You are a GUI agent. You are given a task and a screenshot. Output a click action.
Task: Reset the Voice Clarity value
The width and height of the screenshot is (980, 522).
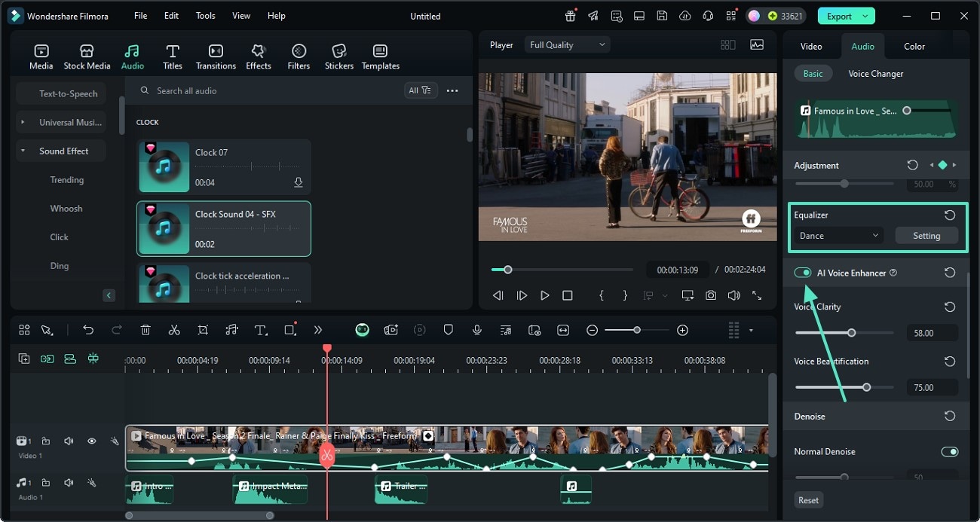pos(950,307)
